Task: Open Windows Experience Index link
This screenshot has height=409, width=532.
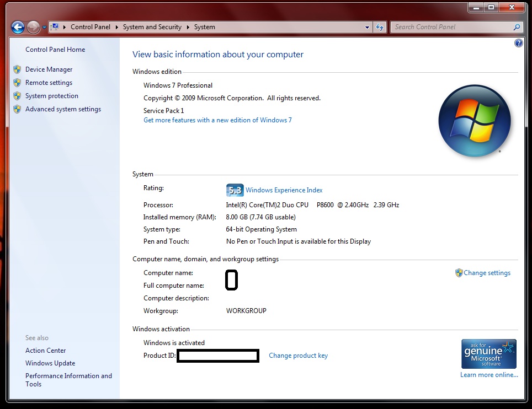Action: (x=284, y=190)
